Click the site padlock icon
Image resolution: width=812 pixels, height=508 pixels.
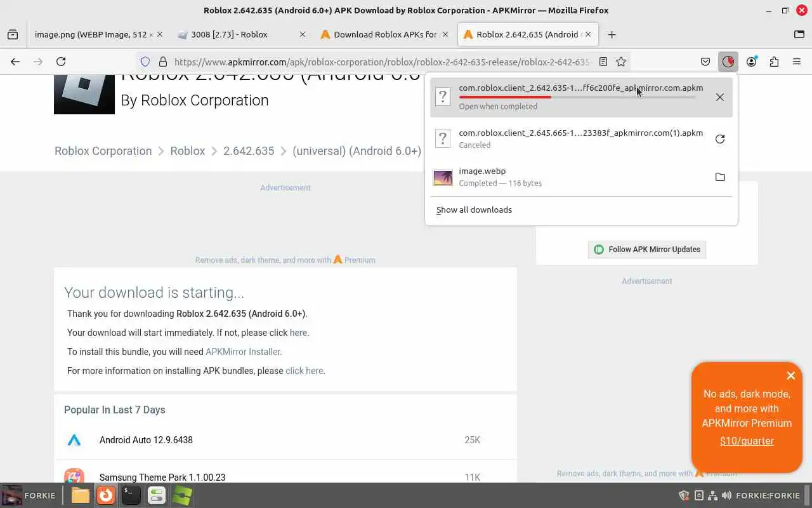click(162, 62)
